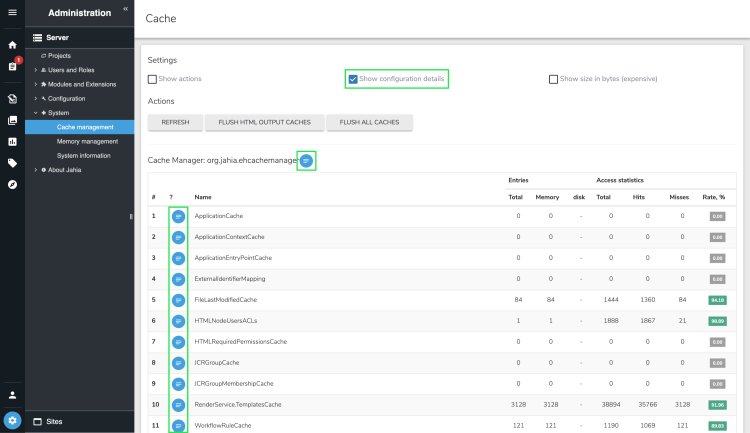
Task: Expand the Configuration tree node
Action: pos(36,99)
